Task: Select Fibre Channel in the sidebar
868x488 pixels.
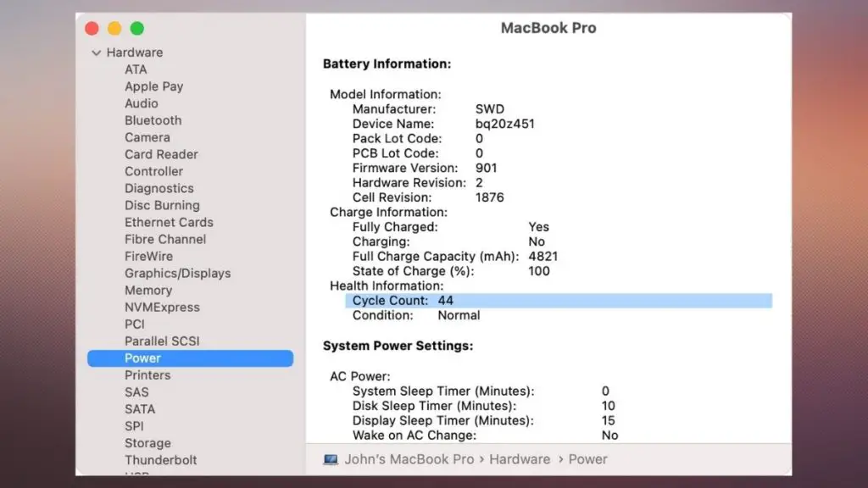Action: pos(165,240)
